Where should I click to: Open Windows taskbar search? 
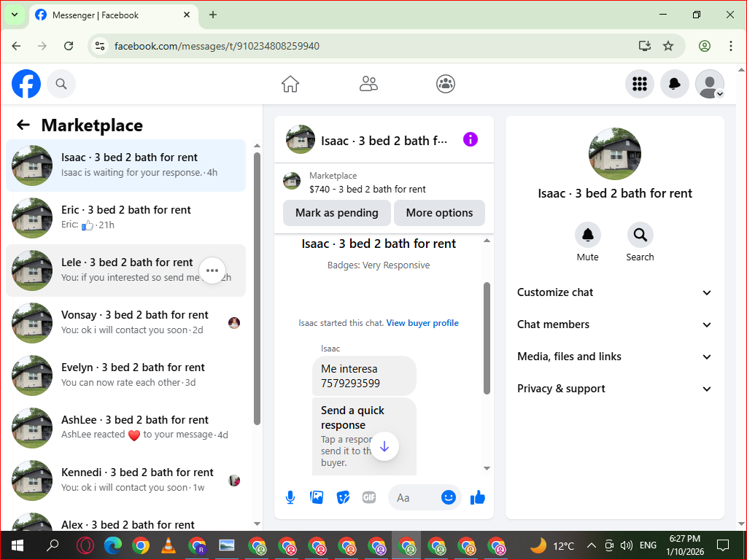point(53,545)
